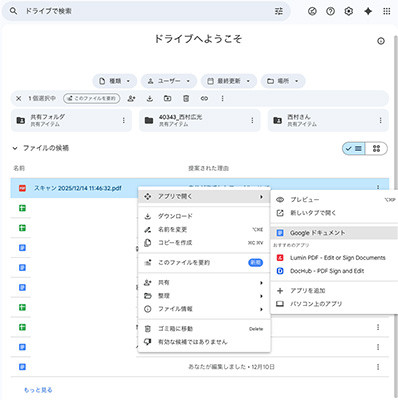Image resolution: width=398 pixels, height=400 pixels.
Task: Click the move-to-folder toolbar icon
Action: (168, 98)
